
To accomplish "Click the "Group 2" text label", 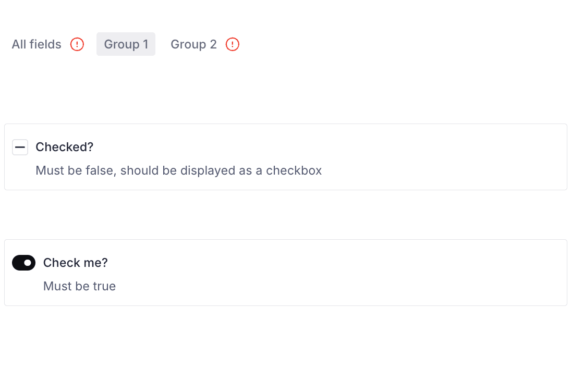I will 193,44.
